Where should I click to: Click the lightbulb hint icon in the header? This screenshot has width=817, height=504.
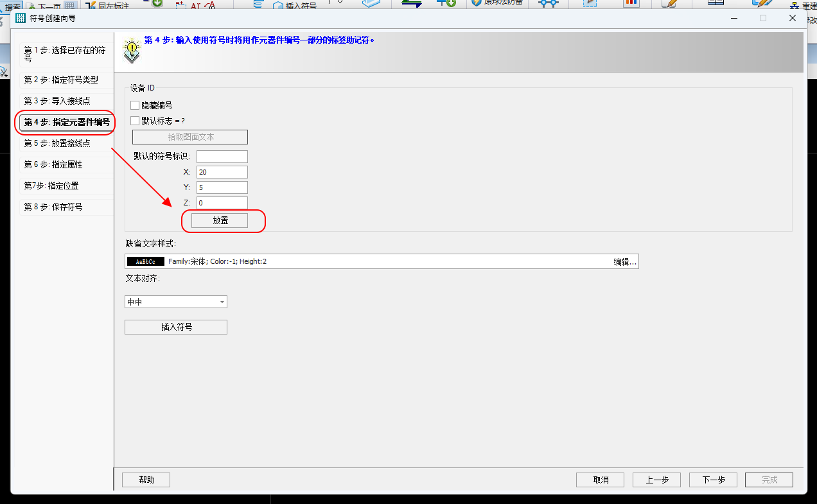pyautogui.click(x=132, y=51)
